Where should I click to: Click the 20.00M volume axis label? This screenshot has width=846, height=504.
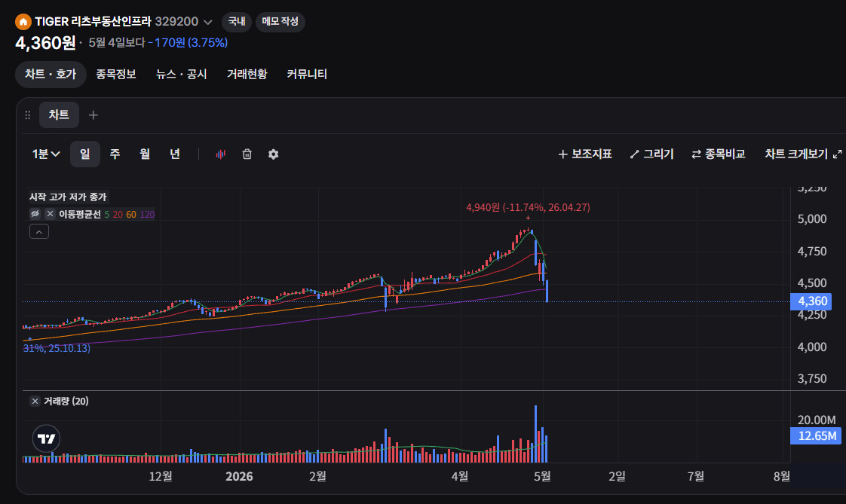(x=817, y=420)
